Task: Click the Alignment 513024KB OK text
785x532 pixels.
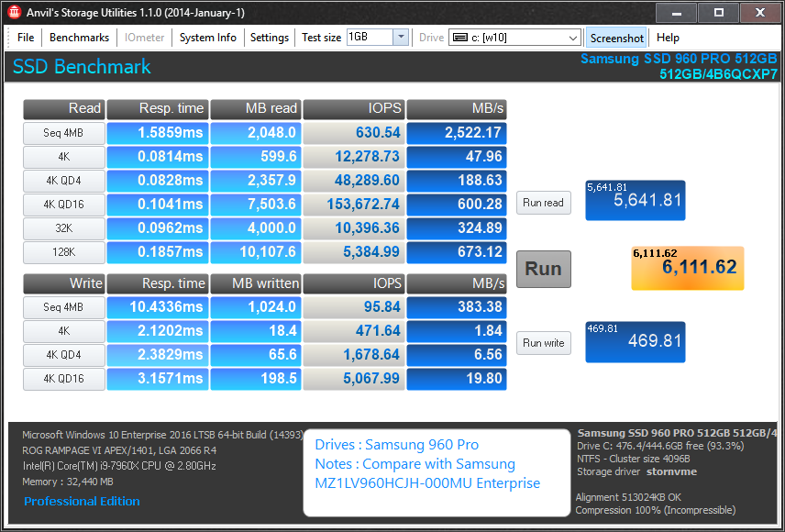Action: click(x=628, y=497)
